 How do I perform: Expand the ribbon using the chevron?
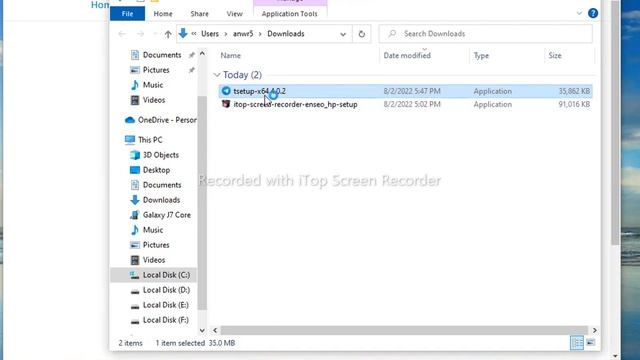click(579, 13)
